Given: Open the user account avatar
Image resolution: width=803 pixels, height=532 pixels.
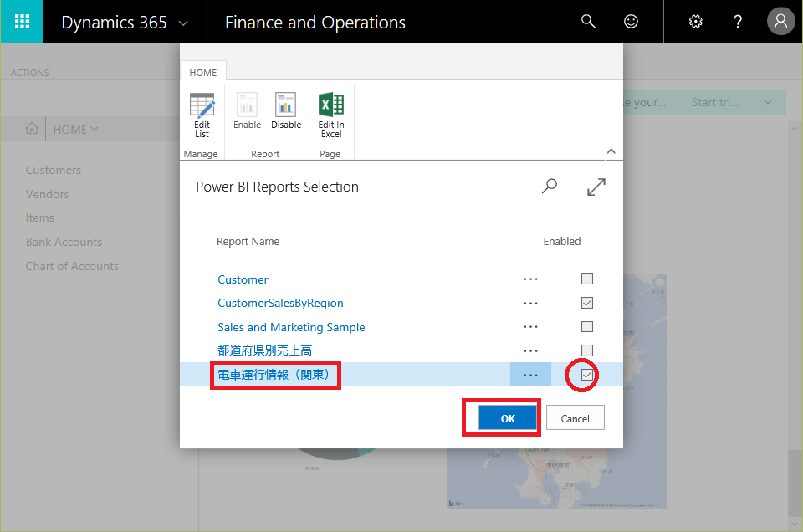Looking at the screenshot, I should coord(780,21).
